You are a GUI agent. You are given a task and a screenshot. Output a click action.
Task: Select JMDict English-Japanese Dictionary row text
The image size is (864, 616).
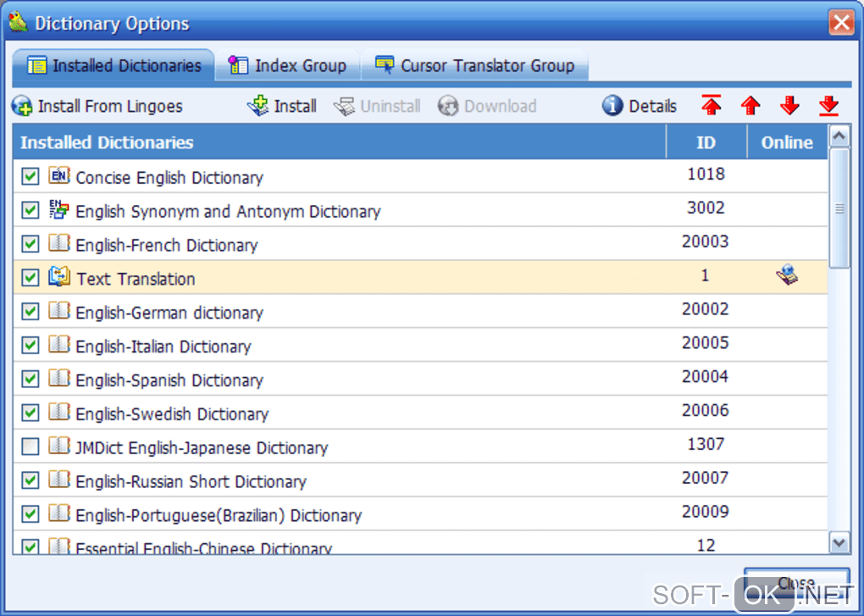202,448
